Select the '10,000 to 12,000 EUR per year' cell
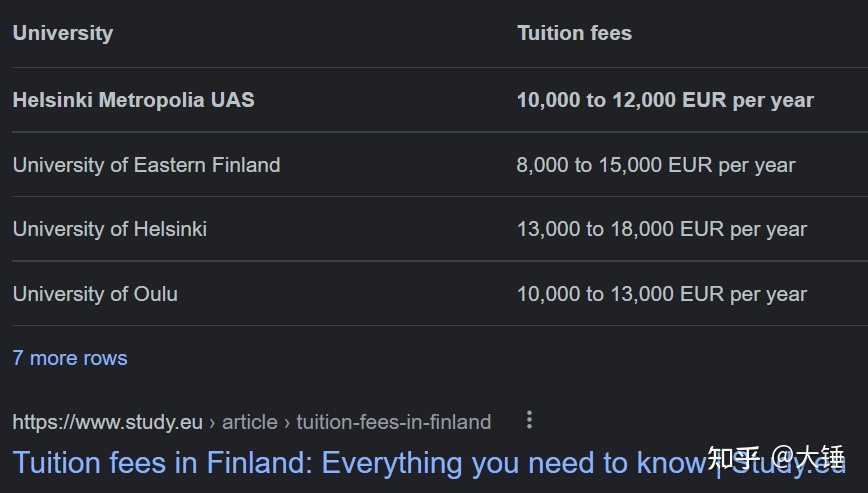The height and width of the screenshot is (493, 868). coord(665,100)
